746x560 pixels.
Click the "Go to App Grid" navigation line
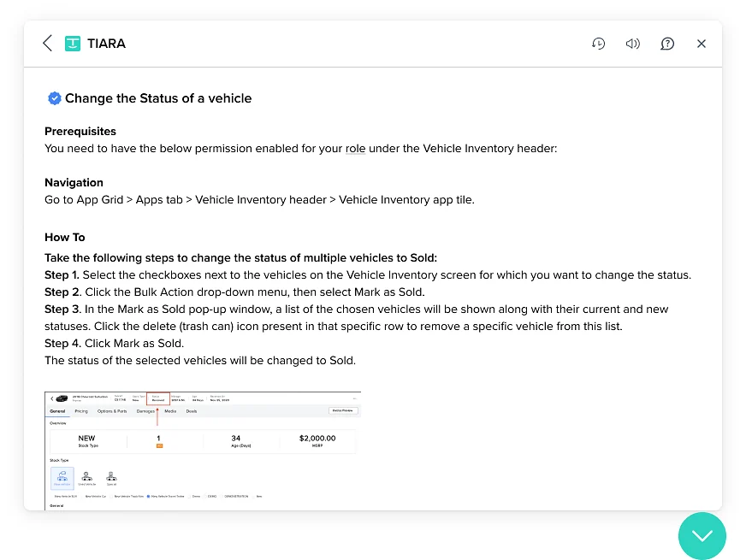[260, 200]
